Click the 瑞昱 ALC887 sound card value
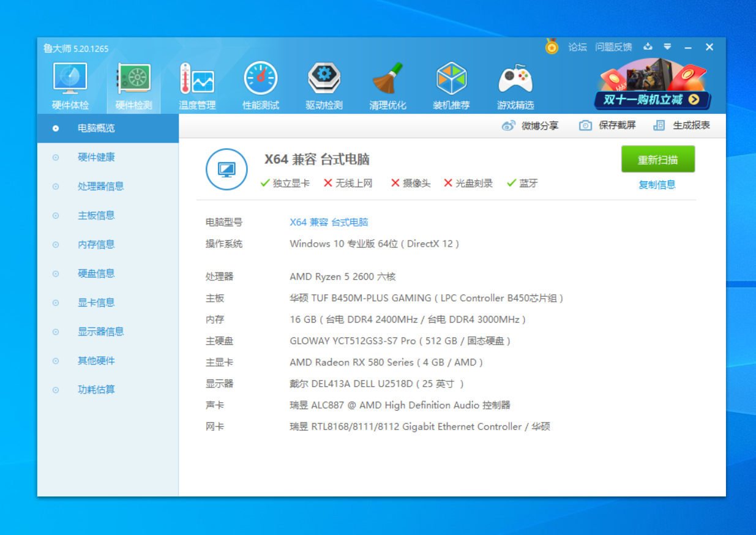756x535 pixels. (x=400, y=405)
